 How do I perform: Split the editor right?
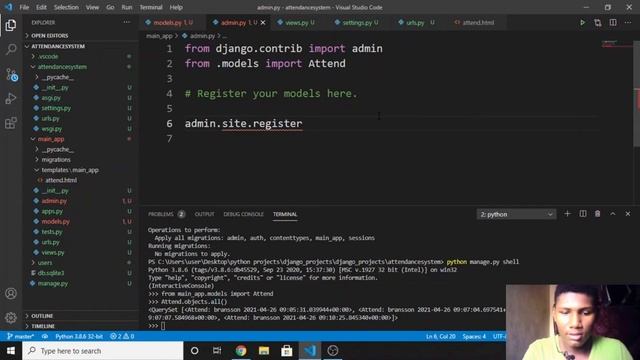(x=613, y=22)
